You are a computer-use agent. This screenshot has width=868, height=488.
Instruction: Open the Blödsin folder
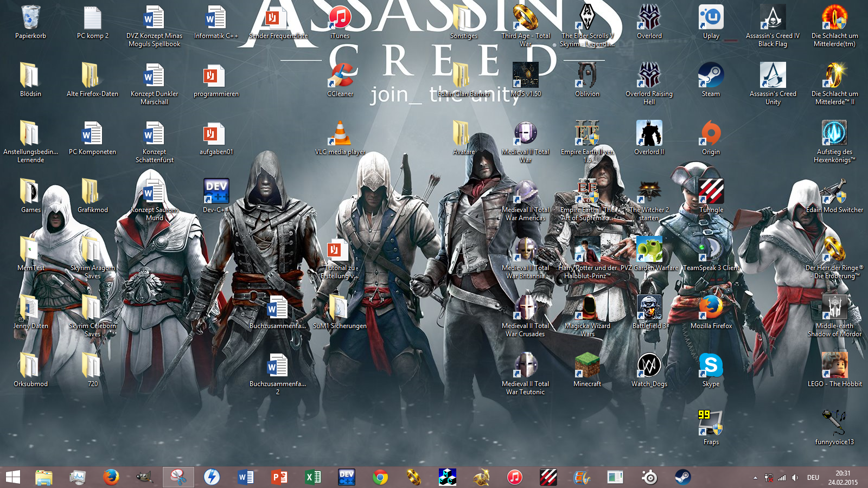pos(30,75)
